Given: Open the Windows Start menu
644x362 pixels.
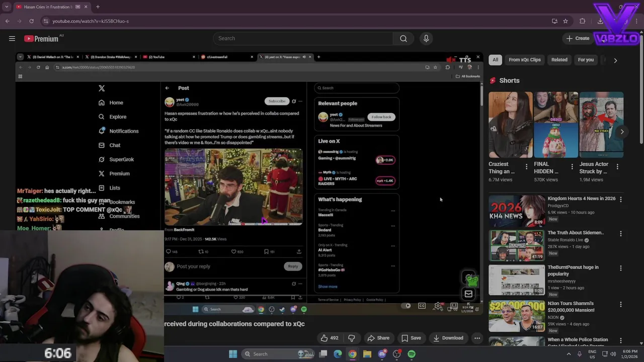Looking at the screenshot, I should coord(233,354).
